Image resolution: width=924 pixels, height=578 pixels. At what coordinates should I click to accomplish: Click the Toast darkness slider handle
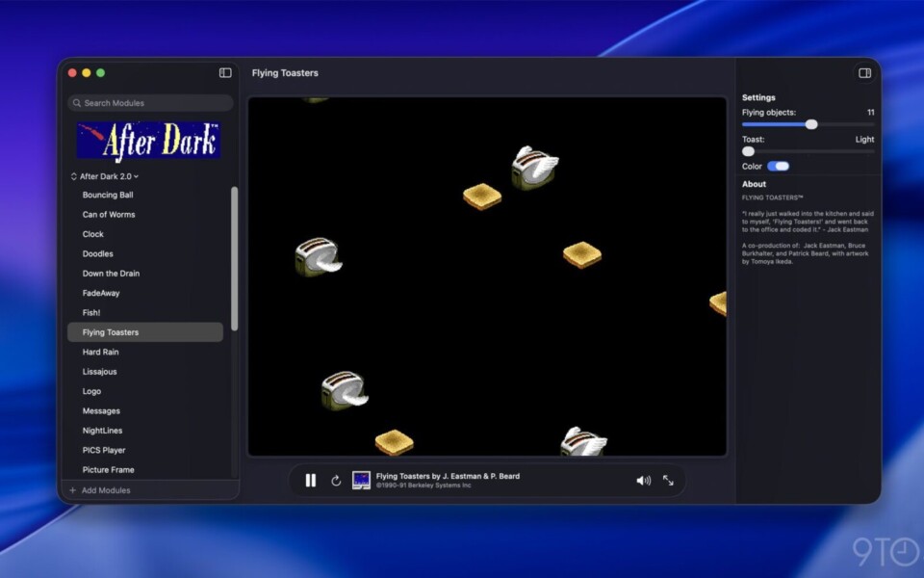pyautogui.click(x=749, y=151)
